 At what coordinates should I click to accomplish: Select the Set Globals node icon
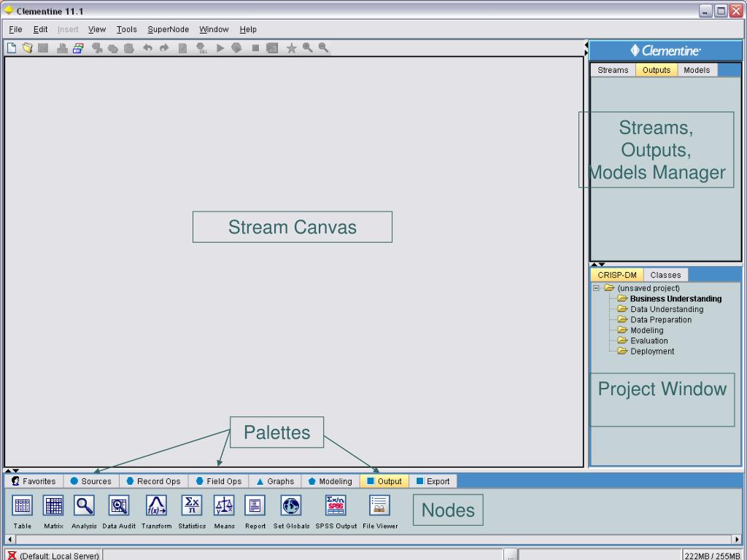[291, 505]
